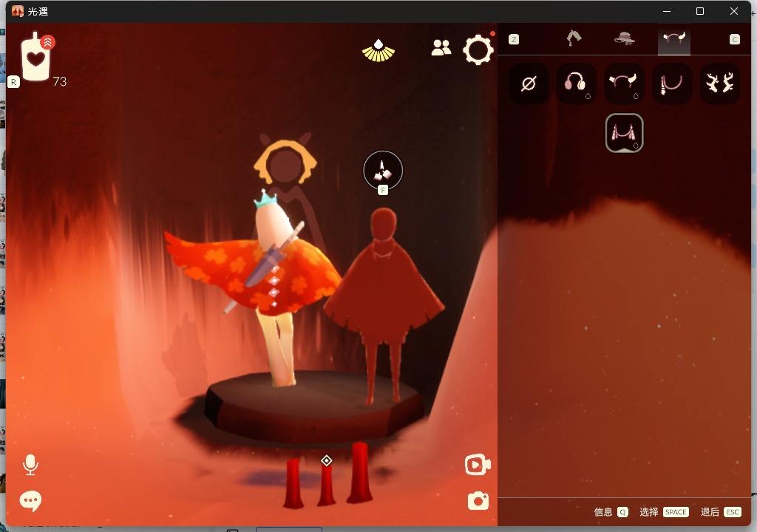Click the candle count 73
The height and width of the screenshot is (532, 757).
click(x=60, y=81)
